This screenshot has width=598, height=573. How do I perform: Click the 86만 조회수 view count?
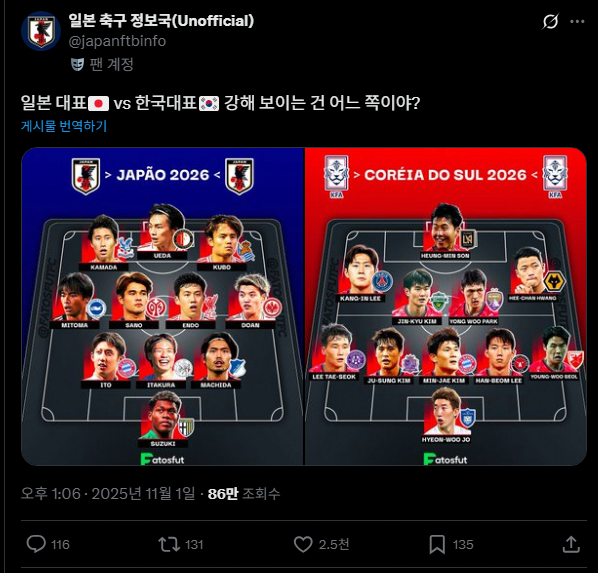[244, 494]
